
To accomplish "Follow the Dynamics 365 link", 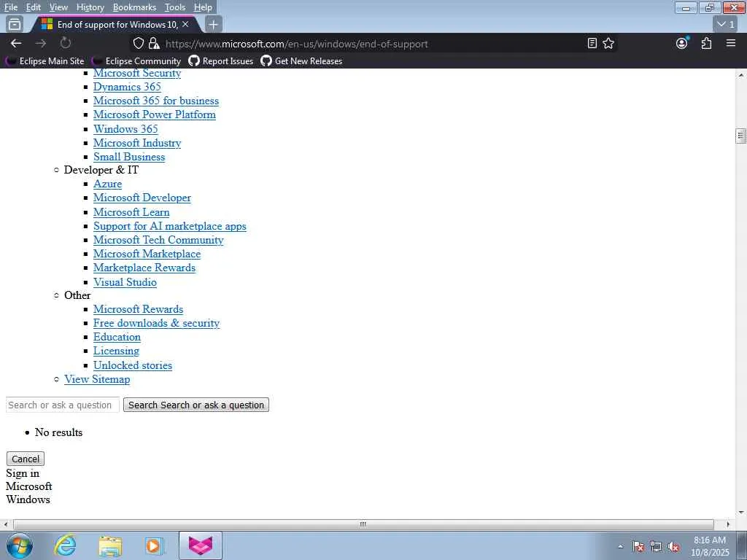I will (127, 87).
